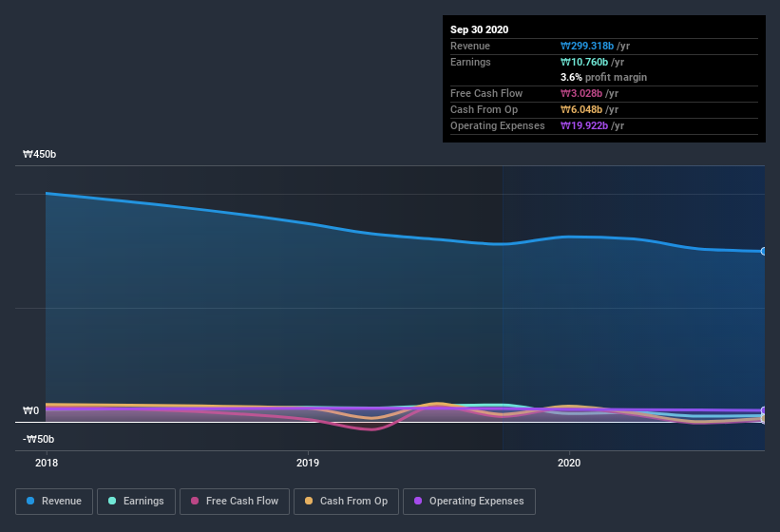This screenshot has height=532, width=780.
Task: Click the Earnings label in the tooltip
Action: point(470,62)
